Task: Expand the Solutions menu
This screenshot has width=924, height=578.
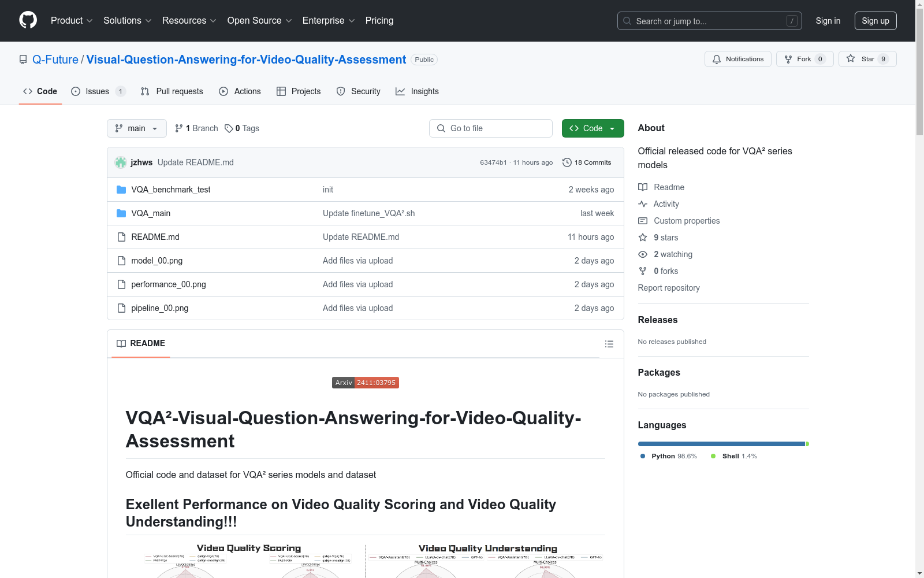Action: pyautogui.click(x=128, y=20)
